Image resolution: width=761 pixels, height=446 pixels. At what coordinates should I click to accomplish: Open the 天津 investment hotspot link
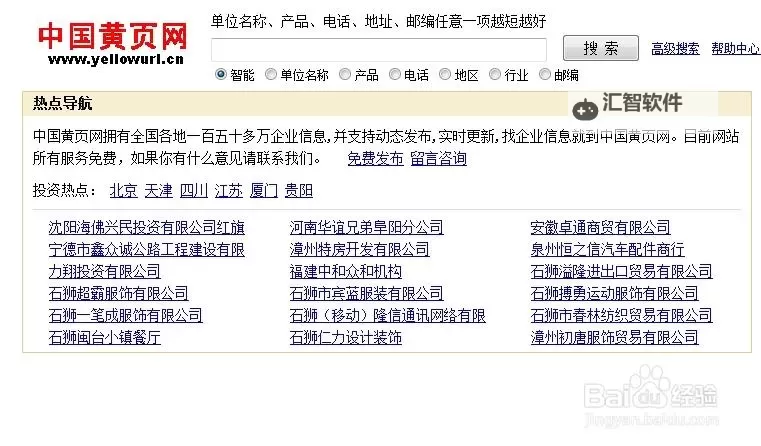click(x=159, y=190)
